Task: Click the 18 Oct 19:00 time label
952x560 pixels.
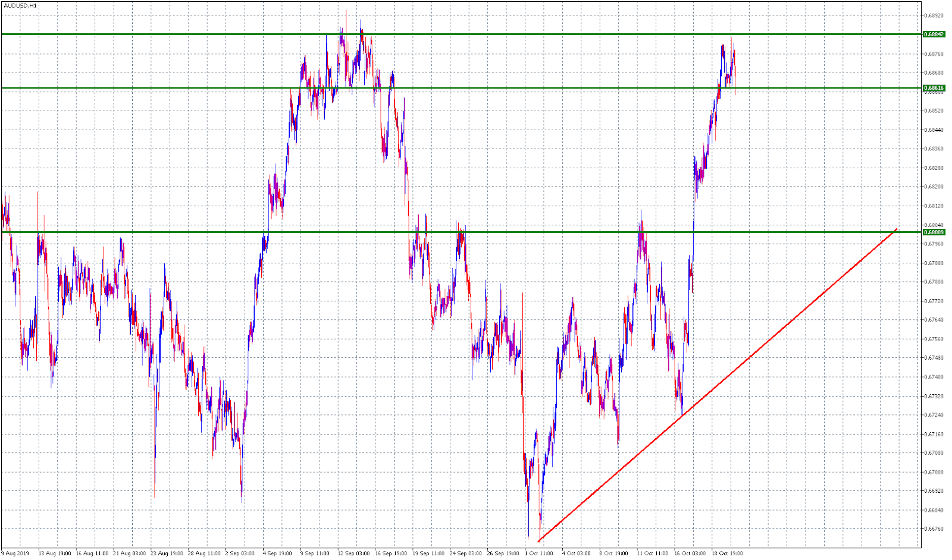Action: (727, 553)
